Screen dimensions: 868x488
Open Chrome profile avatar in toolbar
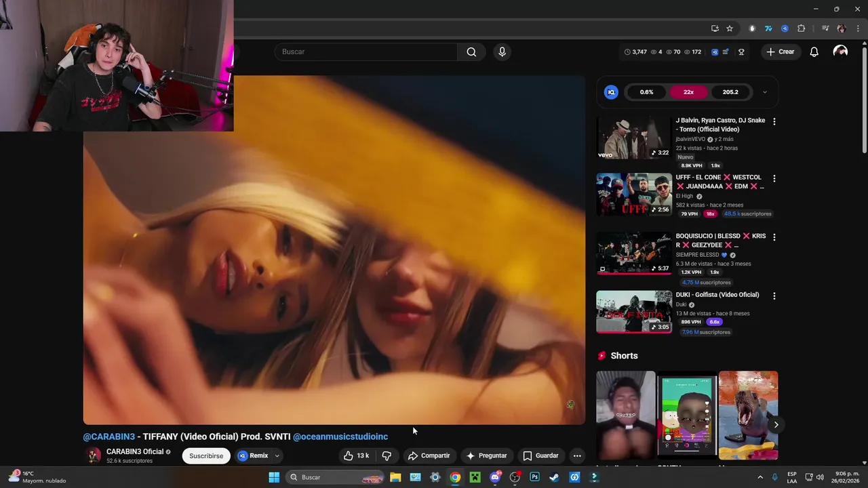click(x=842, y=28)
